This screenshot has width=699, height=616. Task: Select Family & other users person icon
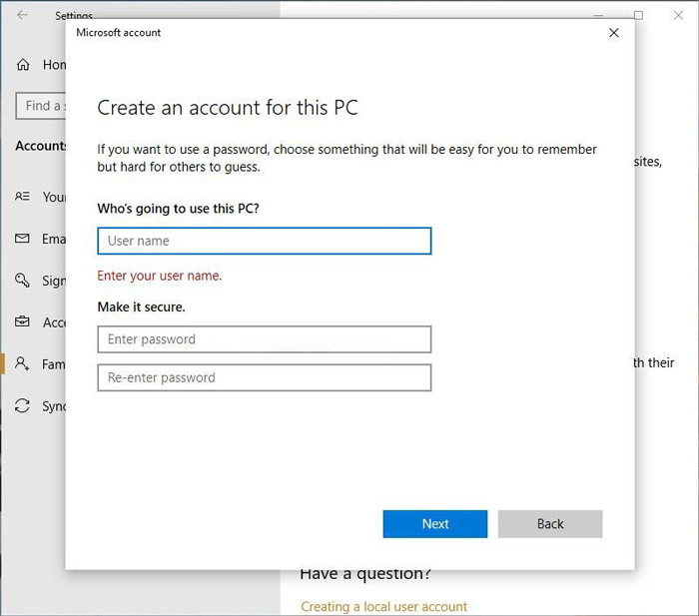tap(22, 363)
